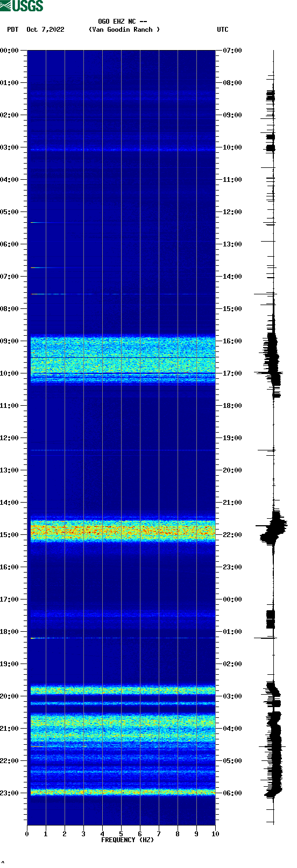Click the PDT time label '18:00'

(x=10, y=632)
